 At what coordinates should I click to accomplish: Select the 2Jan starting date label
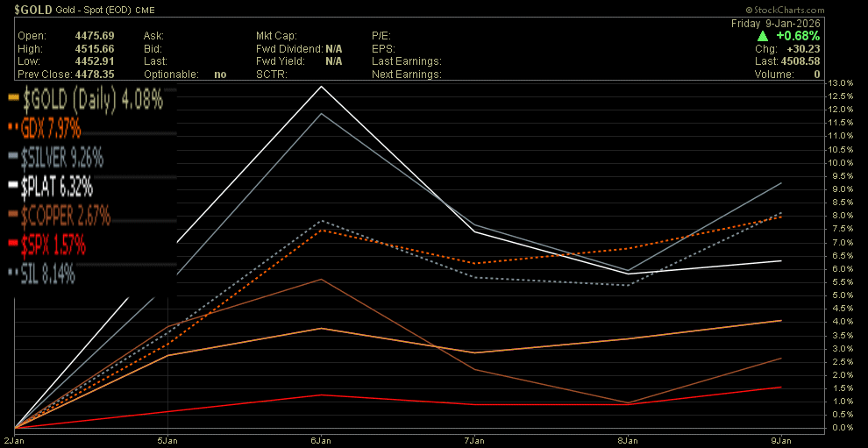point(14,439)
